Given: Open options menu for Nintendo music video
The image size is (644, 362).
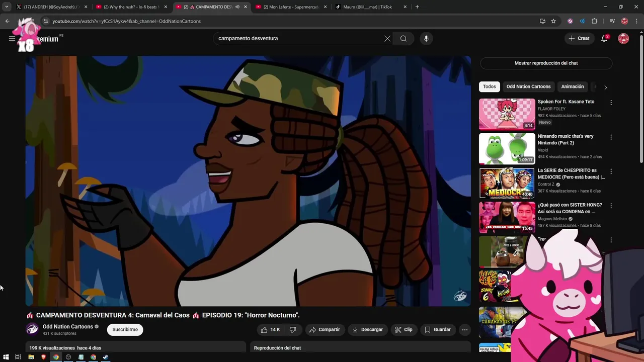Looking at the screenshot, I should (611, 137).
